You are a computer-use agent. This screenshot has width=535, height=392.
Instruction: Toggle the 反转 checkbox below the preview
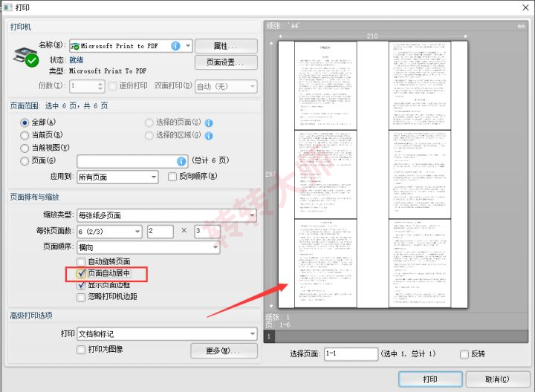click(464, 354)
